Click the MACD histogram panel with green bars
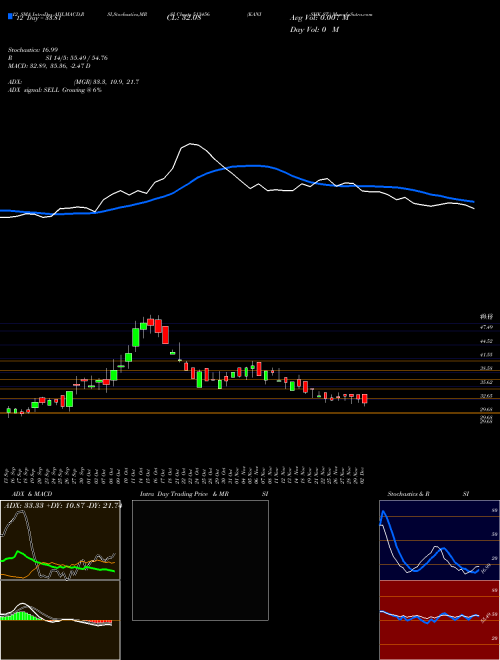This screenshot has height=660, width=500. (x=60, y=620)
